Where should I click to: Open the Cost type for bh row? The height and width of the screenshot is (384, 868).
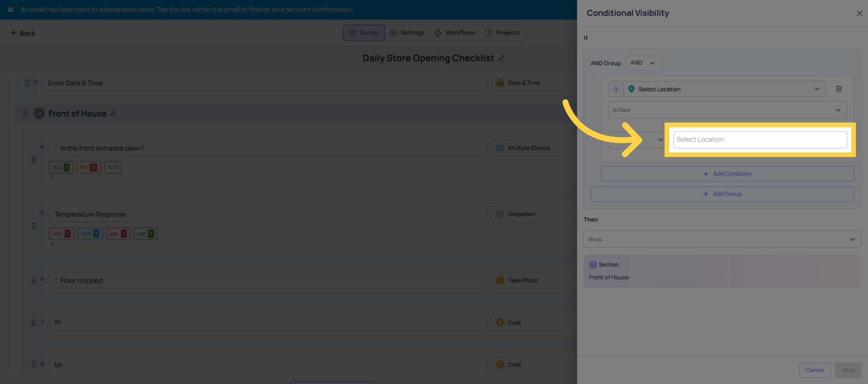coord(533,365)
